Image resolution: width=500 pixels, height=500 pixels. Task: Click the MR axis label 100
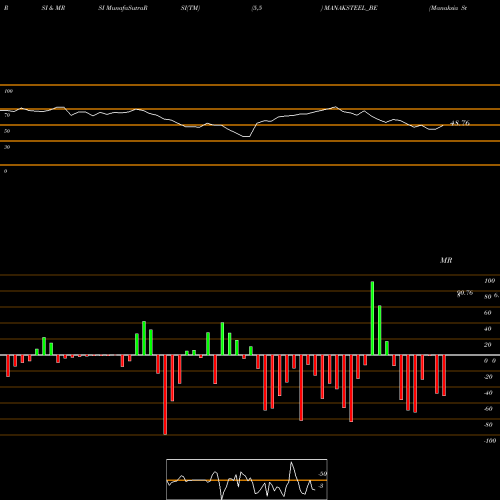tap(489, 281)
